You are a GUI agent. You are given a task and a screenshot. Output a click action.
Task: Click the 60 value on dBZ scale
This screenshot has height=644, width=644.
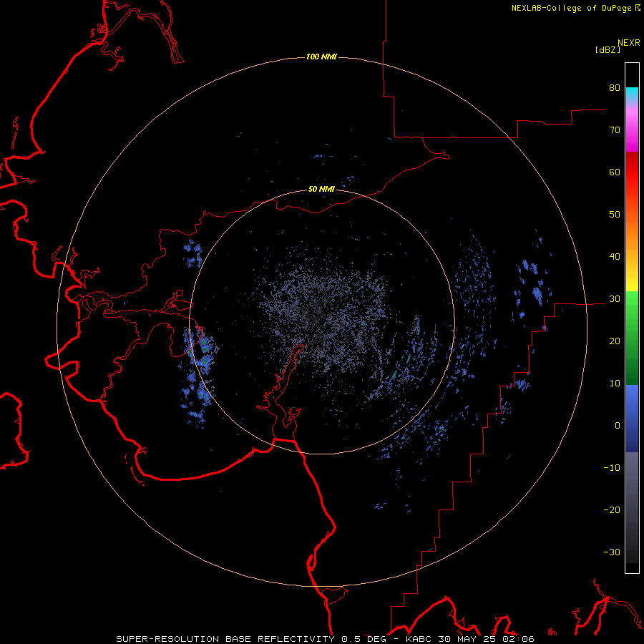(615, 172)
